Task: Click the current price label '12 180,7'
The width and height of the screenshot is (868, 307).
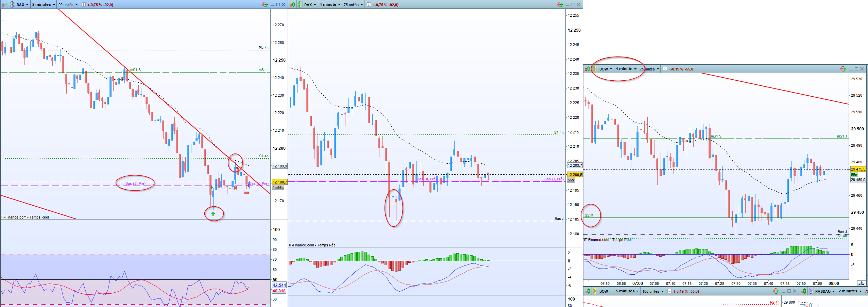Action: (x=279, y=182)
